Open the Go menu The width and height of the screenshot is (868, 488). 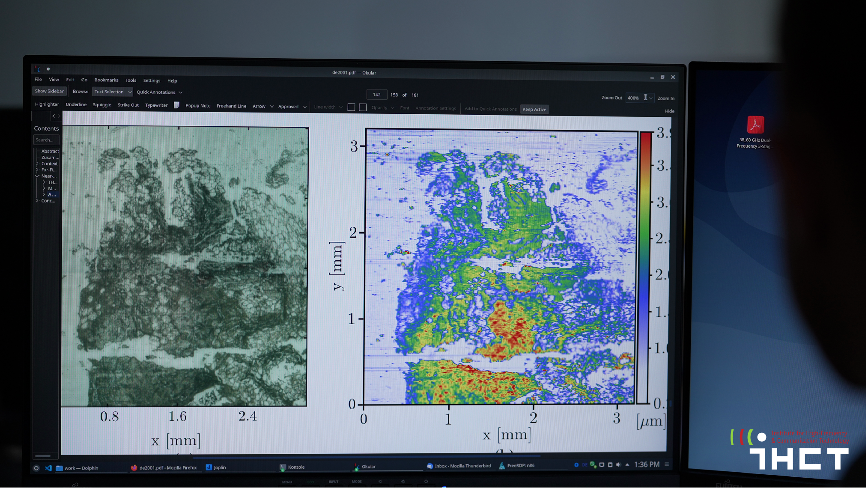84,80
